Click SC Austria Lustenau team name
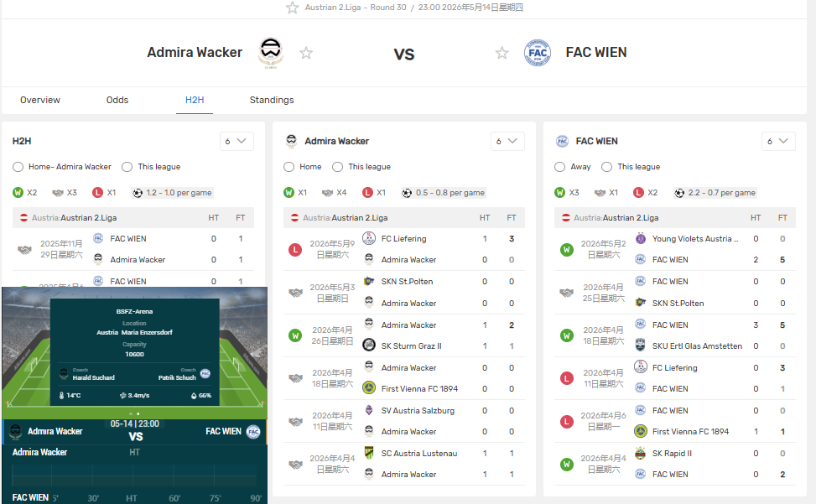The image size is (816, 504). pos(419,454)
